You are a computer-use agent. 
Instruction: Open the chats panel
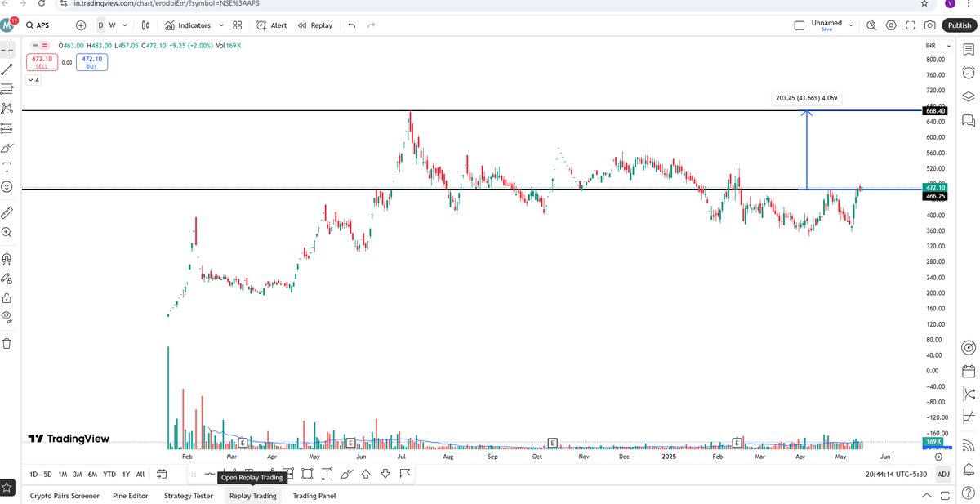point(969,121)
